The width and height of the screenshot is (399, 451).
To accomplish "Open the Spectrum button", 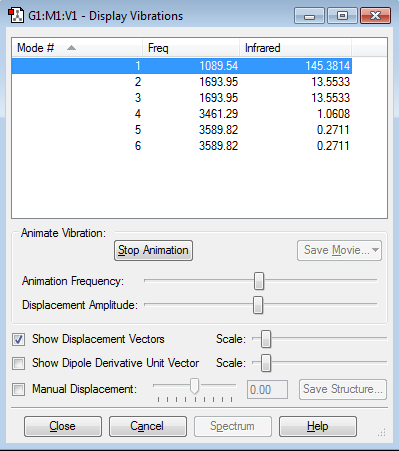I will [x=233, y=426].
